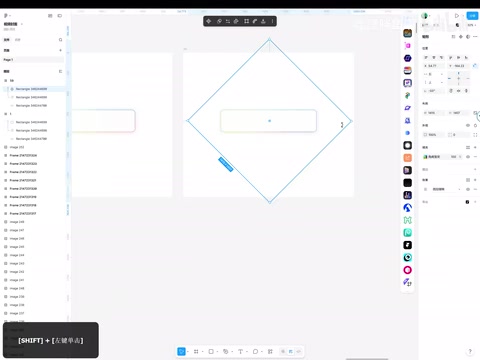Collapse all layers icon in layers header
The image size is (480, 360).
tap(60, 71)
